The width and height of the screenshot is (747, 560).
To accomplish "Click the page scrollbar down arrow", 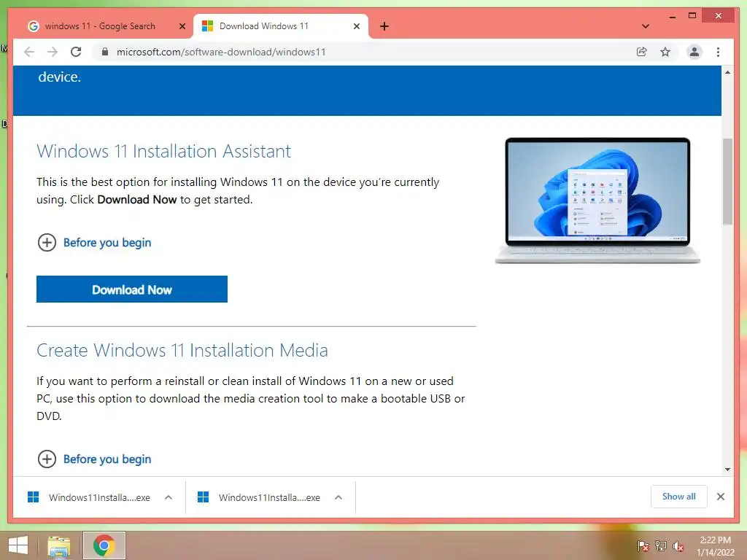I will [727, 470].
